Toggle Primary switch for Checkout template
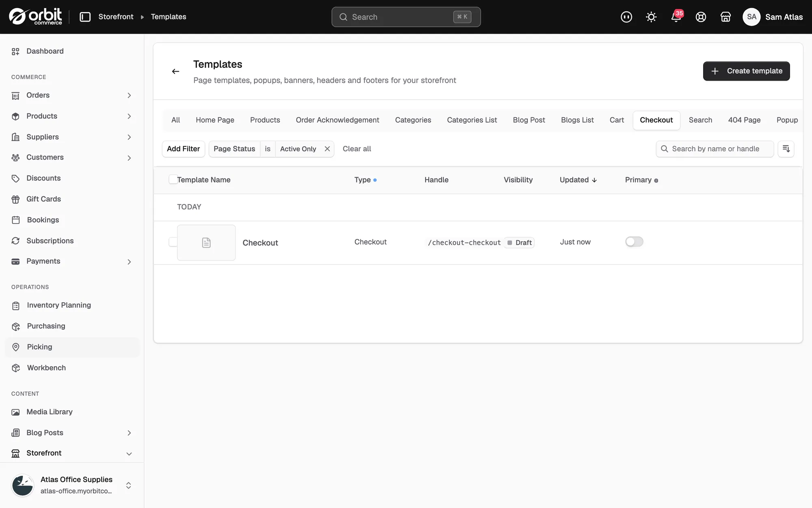This screenshot has height=508, width=812. point(634,242)
